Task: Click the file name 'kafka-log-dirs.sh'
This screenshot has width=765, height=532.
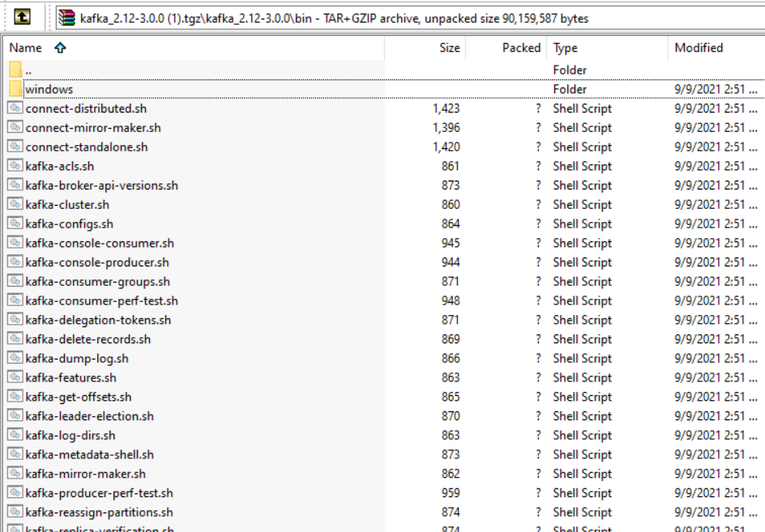Action: 71,435
